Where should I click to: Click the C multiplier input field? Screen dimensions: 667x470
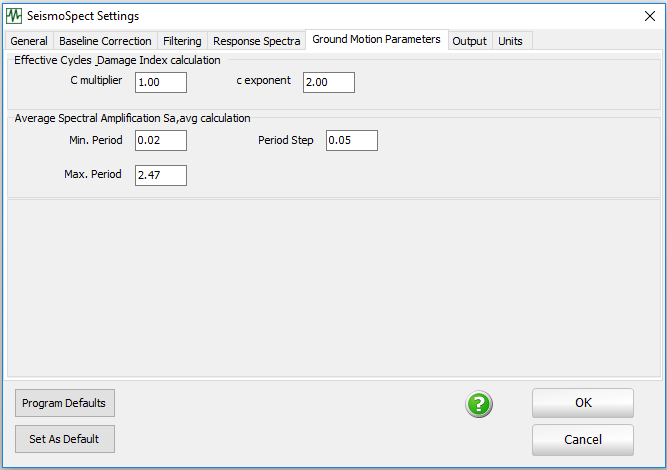tap(160, 82)
